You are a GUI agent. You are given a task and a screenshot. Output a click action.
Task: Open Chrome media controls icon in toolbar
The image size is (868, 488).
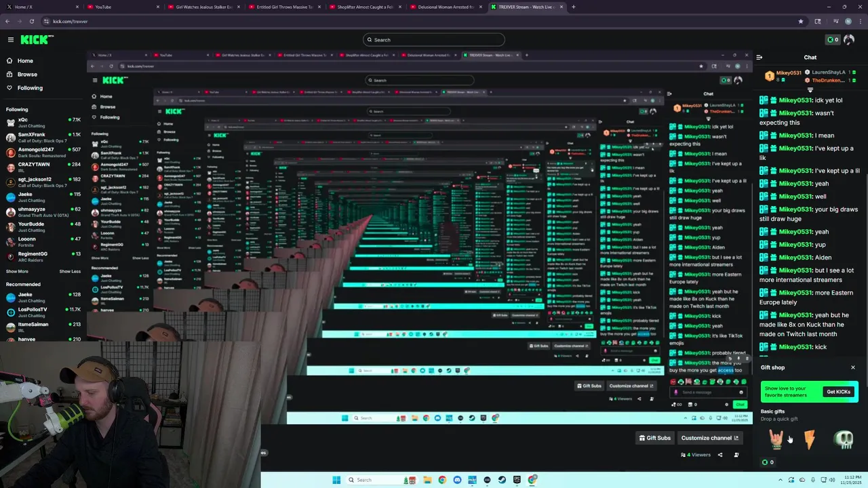point(835,21)
